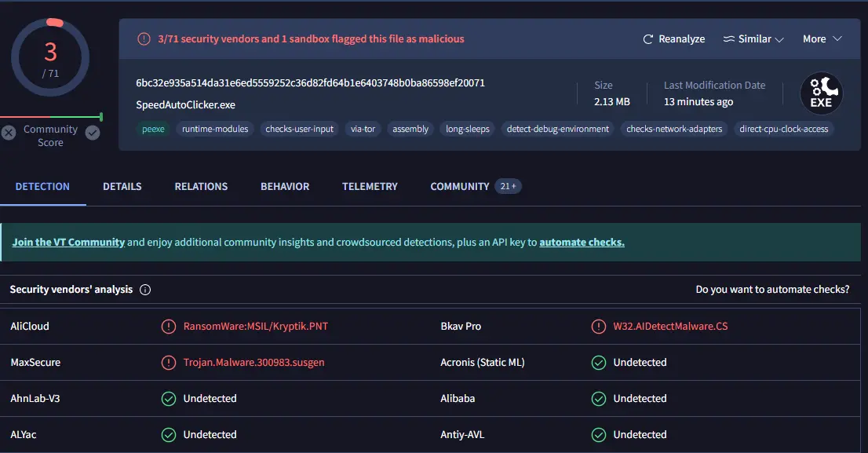This screenshot has width=868, height=453.
Task: Follow the automate checks link
Action: tap(582, 243)
